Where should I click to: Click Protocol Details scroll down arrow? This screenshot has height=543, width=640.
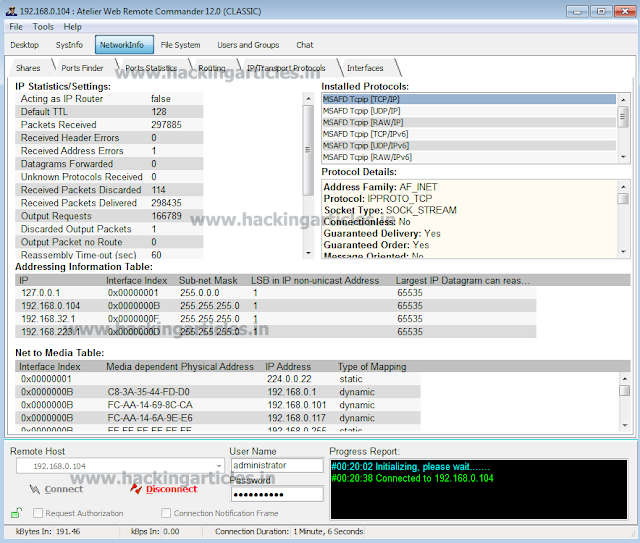(x=623, y=251)
